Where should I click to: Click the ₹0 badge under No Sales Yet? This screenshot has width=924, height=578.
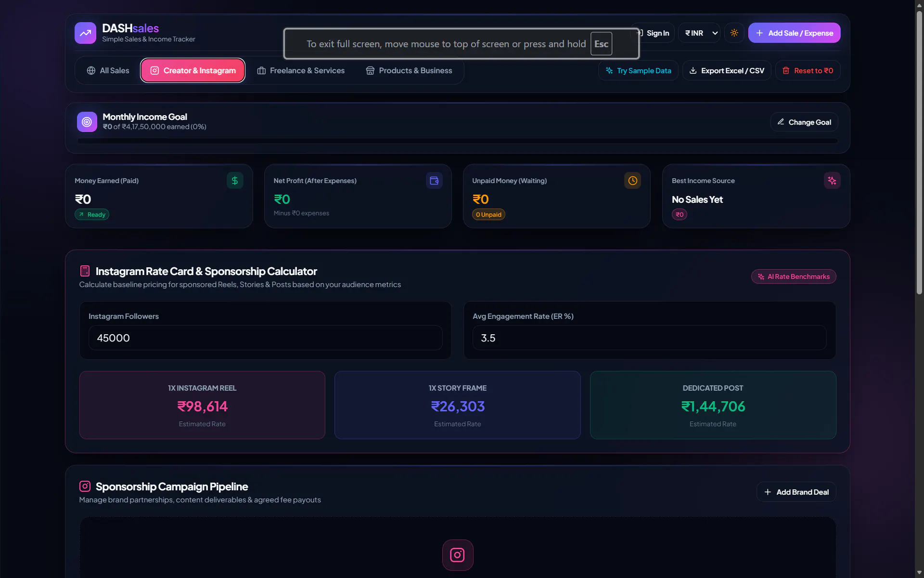pos(679,214)
